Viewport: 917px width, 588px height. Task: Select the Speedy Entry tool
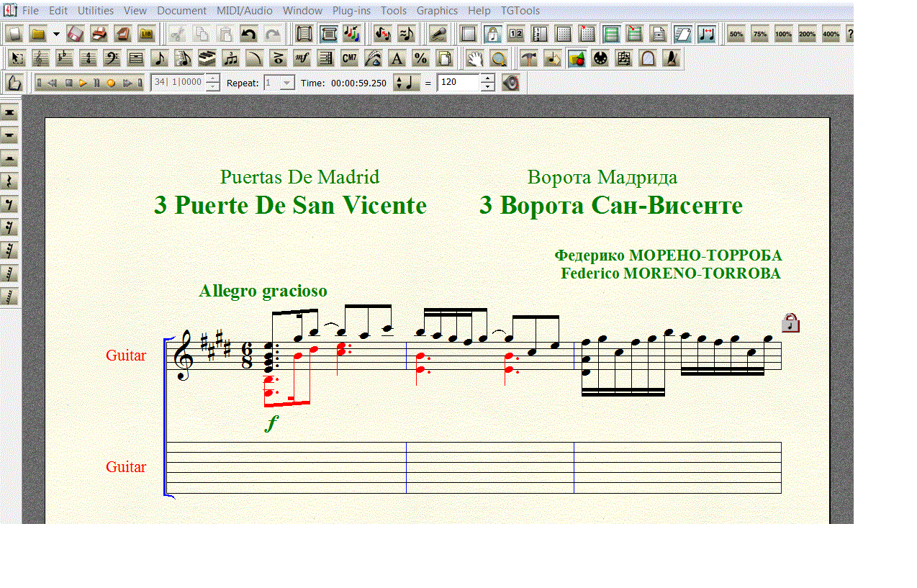183,58
